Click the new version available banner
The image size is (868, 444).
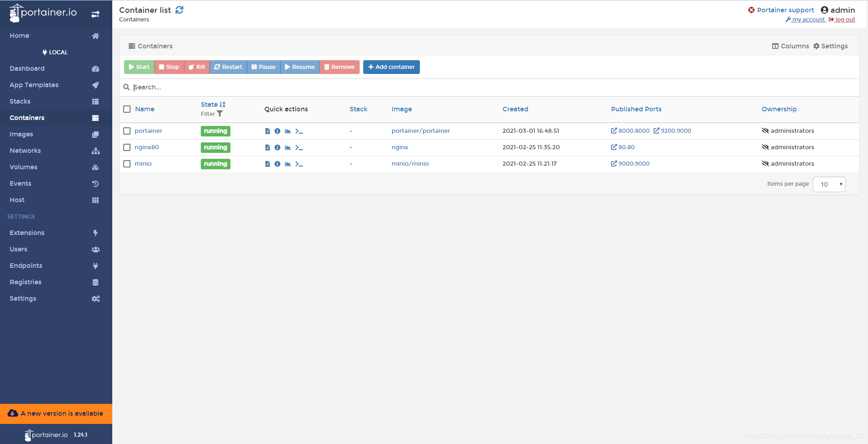click(56, 414)
